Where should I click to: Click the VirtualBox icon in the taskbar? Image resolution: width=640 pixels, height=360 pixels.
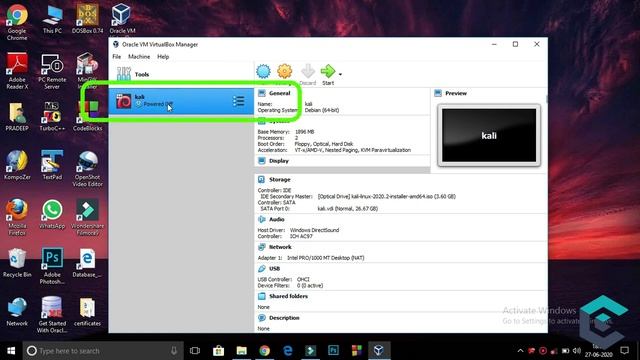(379, 351)
